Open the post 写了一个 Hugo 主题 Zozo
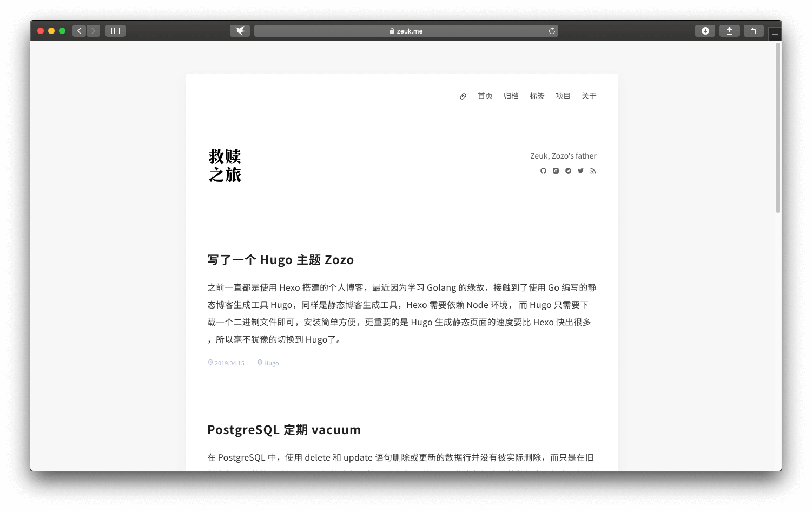Image resolution: width=812 pixels, height=511 pixels. (x=281, y=260)
